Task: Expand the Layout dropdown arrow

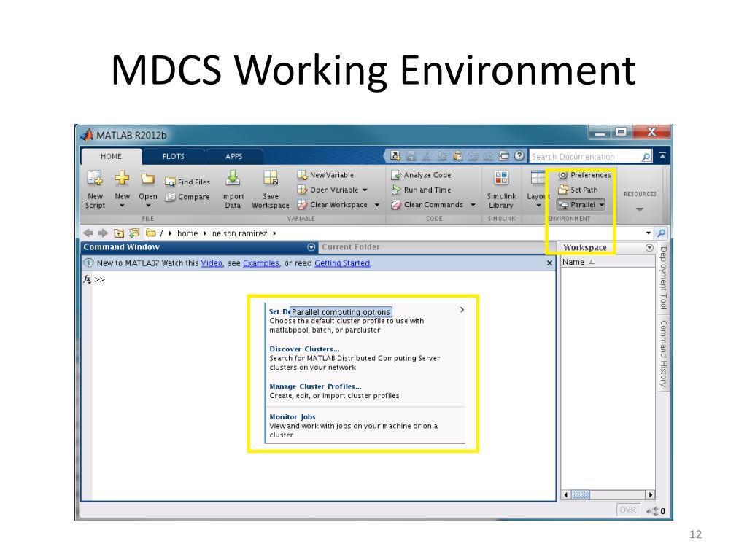Action: coord(538,206)
